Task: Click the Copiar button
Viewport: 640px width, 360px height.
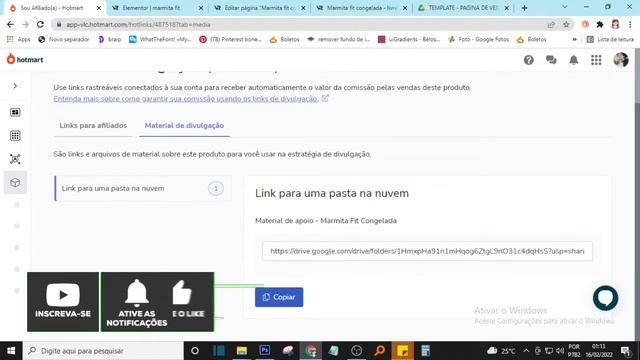Action: (x=279, y=297)
